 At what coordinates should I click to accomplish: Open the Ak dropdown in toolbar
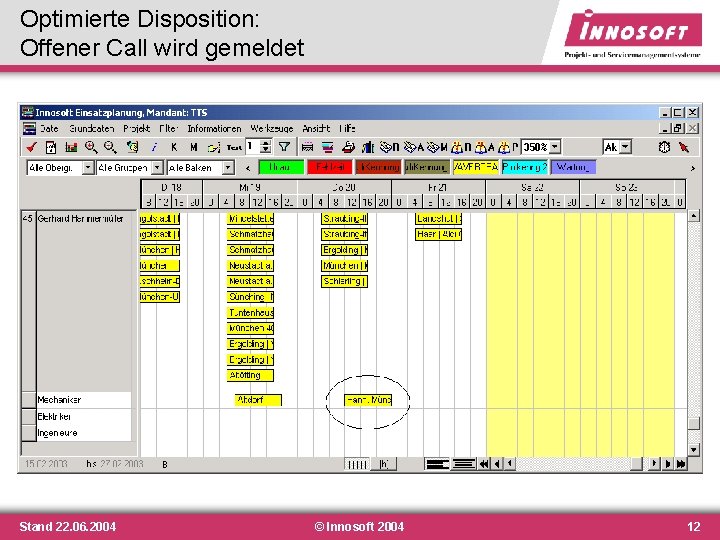click(x=625, y=147)
